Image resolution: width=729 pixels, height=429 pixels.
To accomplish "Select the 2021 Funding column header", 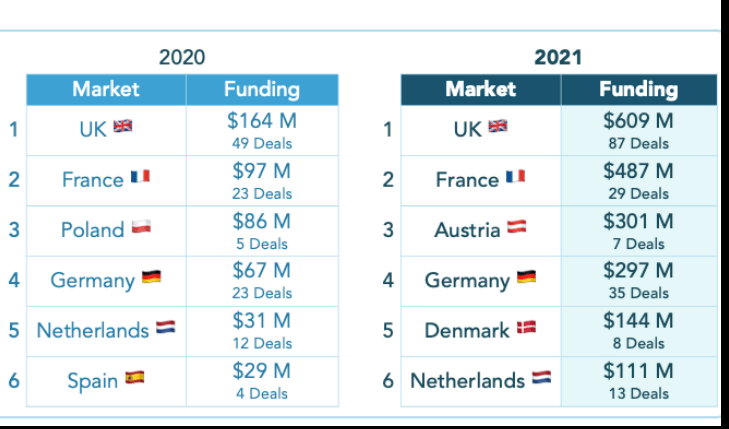I will [x=638, y=89].
